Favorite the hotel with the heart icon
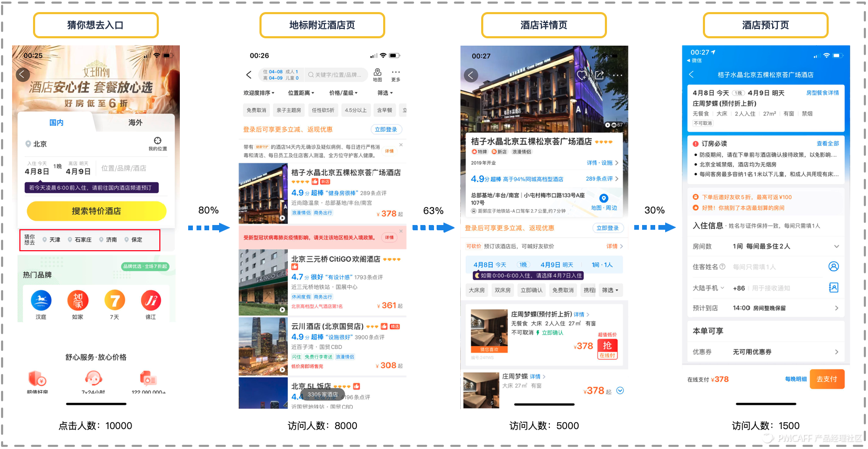868x449 pixels. pos(581,75)
